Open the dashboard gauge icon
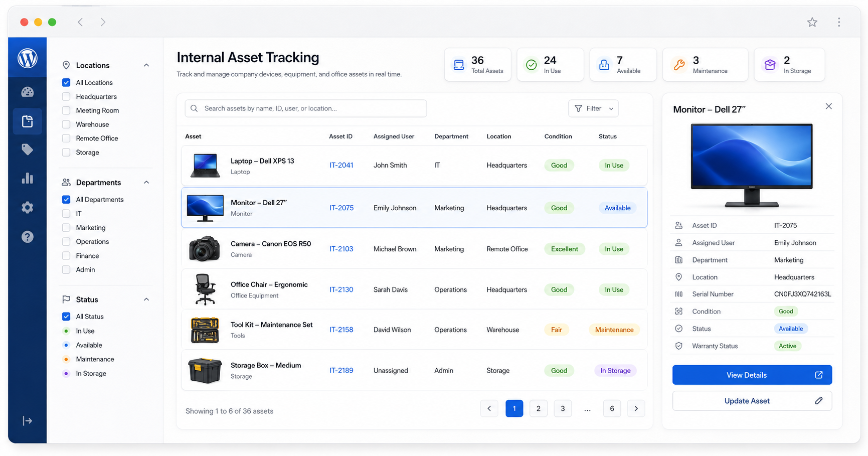This screenshot has width=868, height=456. 28,92
